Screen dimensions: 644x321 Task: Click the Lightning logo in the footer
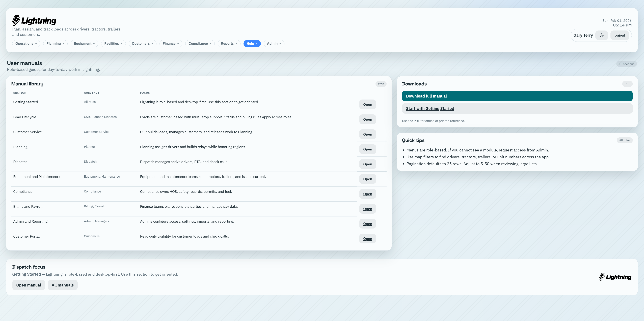(x=615, y=277)
